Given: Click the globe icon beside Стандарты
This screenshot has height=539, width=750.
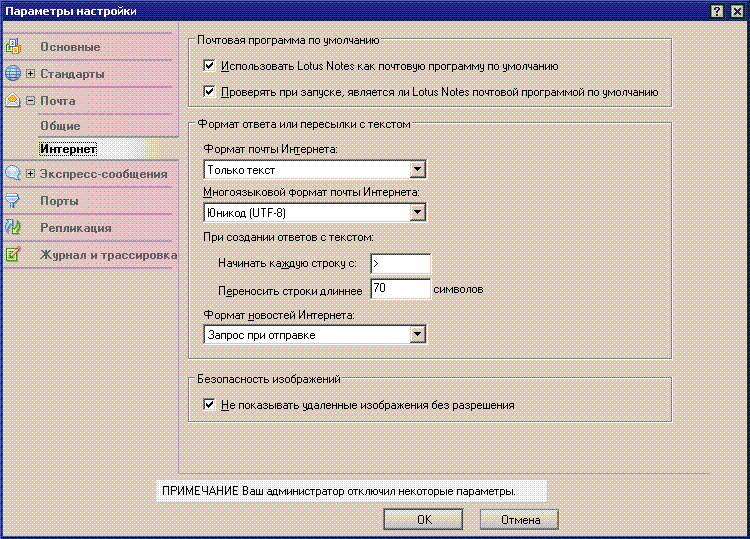Looking at the screenshot, I should pyautogui.click(x=13, y=73).
